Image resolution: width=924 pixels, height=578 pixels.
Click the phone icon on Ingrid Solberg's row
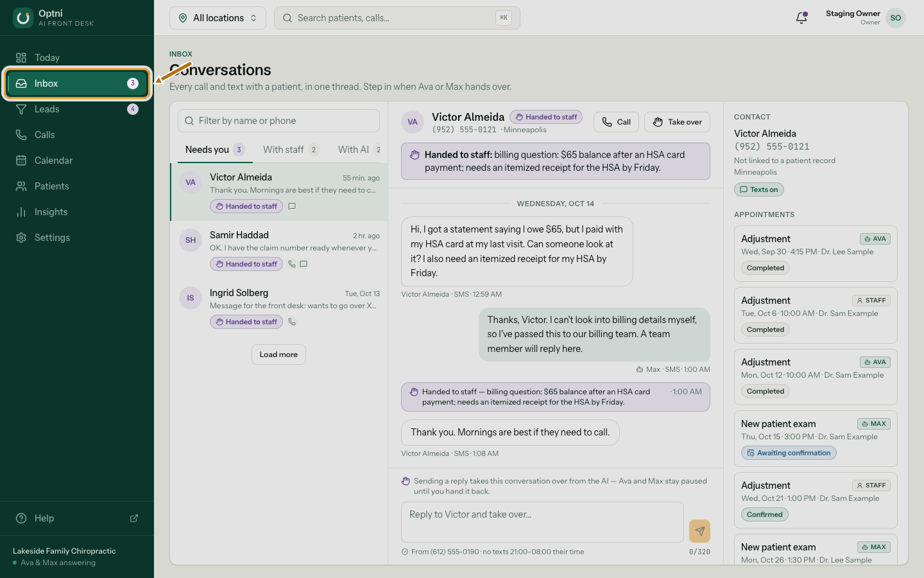[x=292, y=322]
